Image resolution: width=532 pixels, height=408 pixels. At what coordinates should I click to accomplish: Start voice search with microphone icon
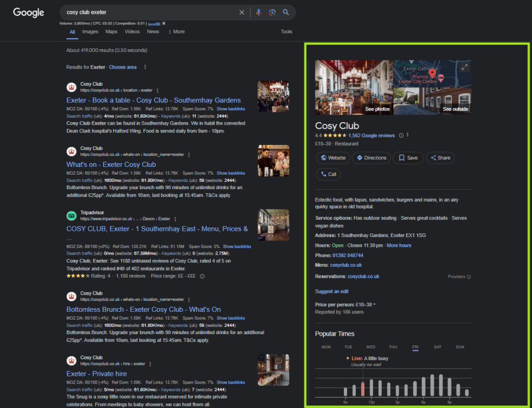click(259, 12)
